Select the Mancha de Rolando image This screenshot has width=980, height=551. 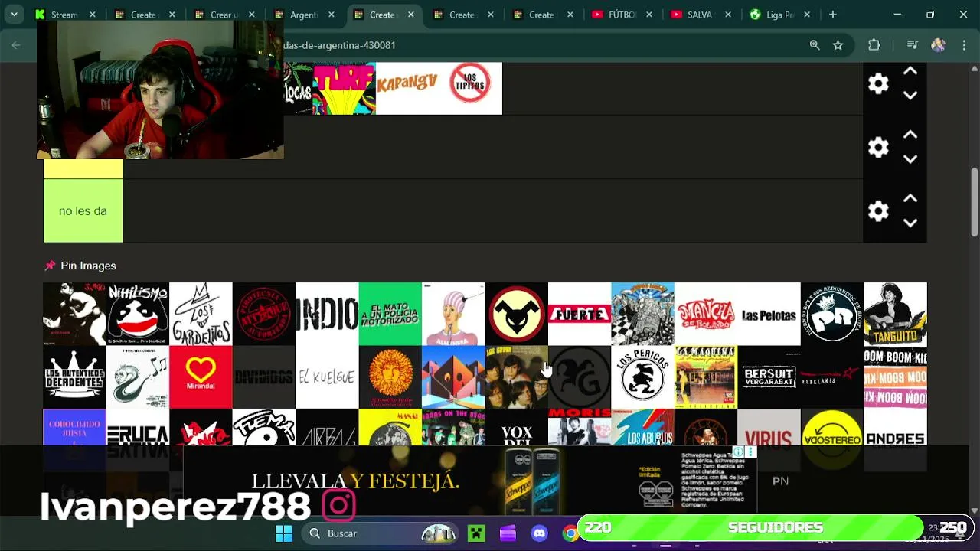click(706, 314)
